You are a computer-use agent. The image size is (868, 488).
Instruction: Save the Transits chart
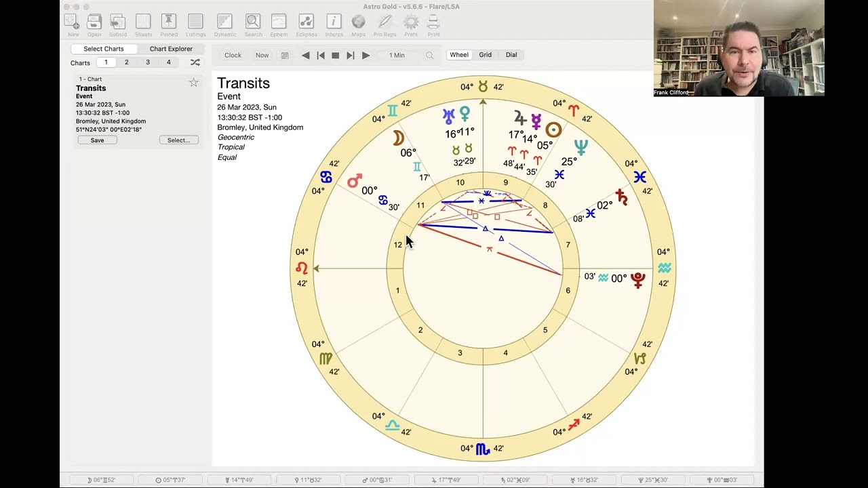(x=97, y=140)
